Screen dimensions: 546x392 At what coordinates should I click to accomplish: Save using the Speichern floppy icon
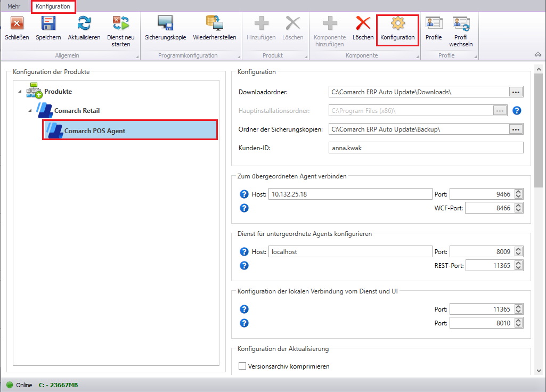click(48, 23)
